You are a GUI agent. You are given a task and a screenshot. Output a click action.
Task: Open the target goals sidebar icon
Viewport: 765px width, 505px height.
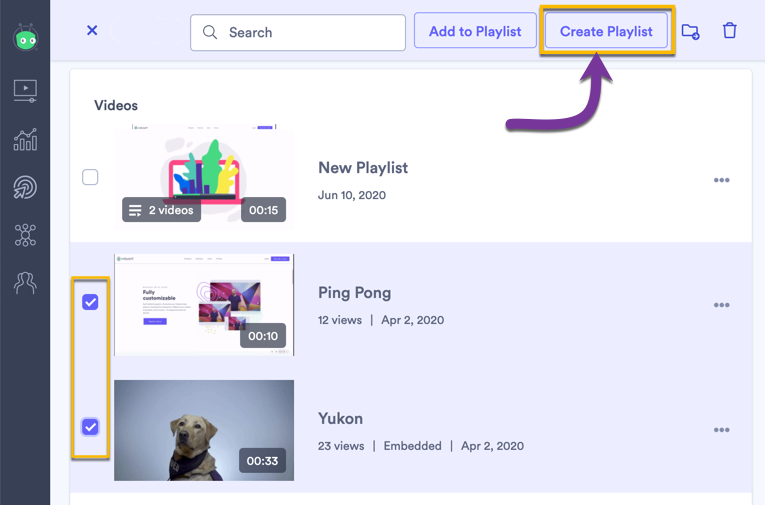coord(25,187)
